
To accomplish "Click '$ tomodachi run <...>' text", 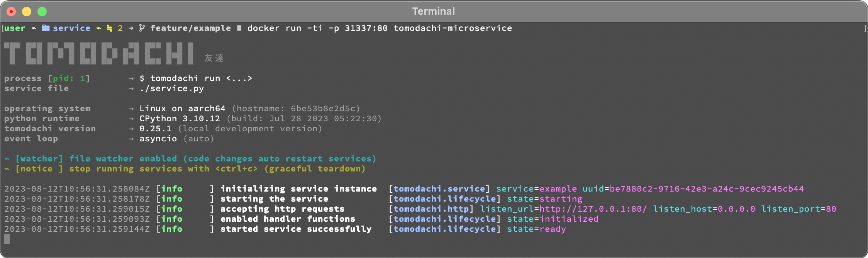I will (x=196, y=78).
